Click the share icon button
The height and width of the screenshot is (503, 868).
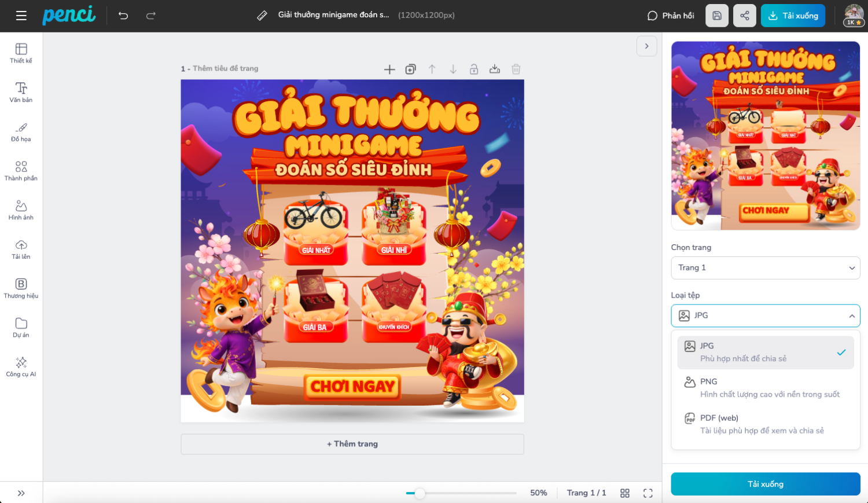744,16
